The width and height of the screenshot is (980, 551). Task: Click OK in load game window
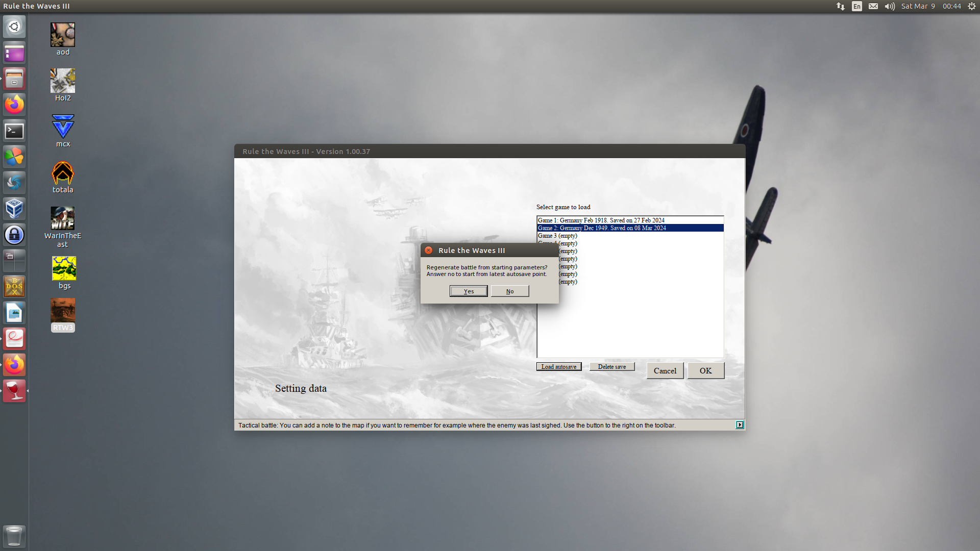click(706, 371)
